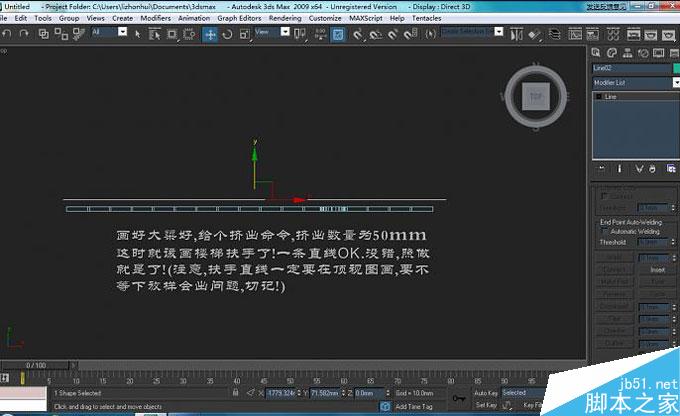Toggle Show End Result icon
Image resolution: width=680 pixels, height=416 pixels.
(619, 169)
